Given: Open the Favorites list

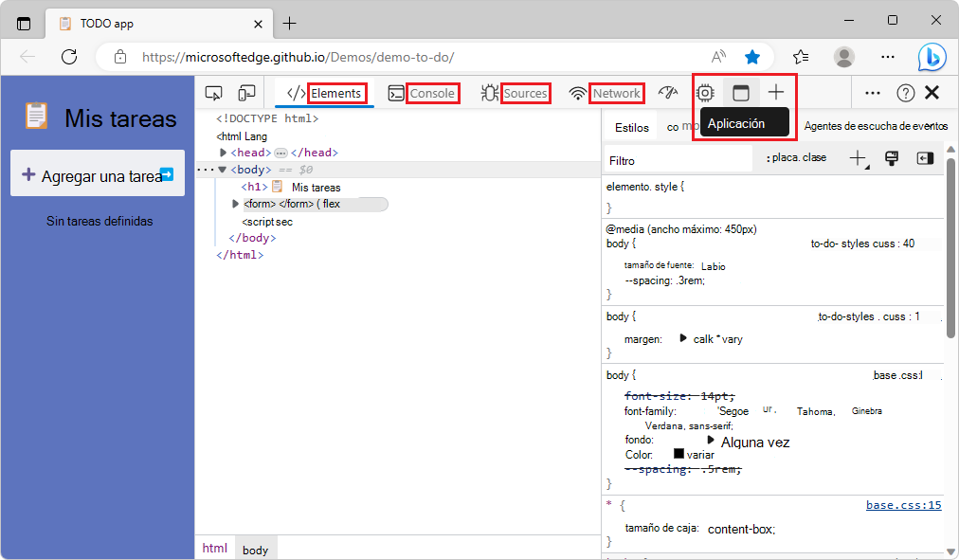Looking at the screenshot, I should click(801, 57).
